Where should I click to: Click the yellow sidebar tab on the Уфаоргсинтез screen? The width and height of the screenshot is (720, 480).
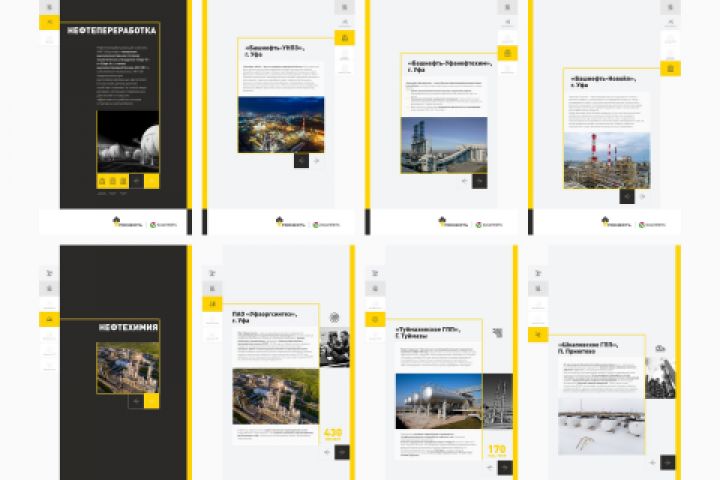point(212,304)
